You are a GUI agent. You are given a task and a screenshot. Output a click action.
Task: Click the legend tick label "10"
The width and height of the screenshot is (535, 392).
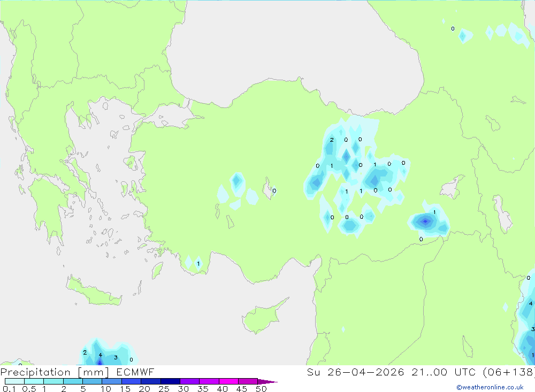click(106, 389)
